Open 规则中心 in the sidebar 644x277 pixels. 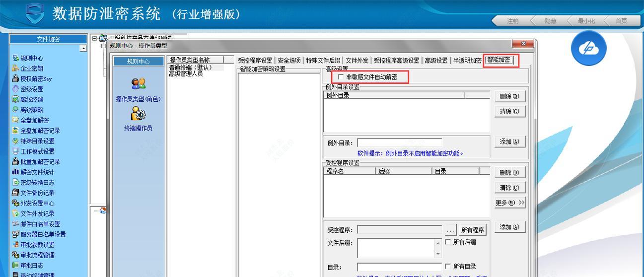[28, 58]
